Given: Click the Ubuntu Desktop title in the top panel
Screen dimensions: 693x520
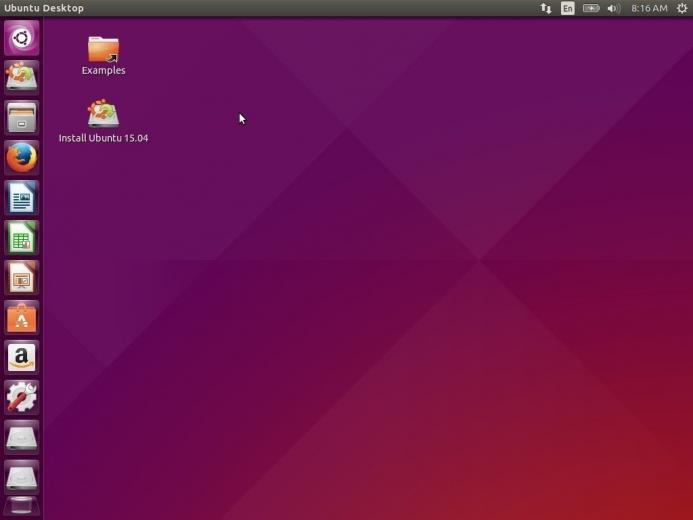Looking at the screenshot, I should pos(44,8).
